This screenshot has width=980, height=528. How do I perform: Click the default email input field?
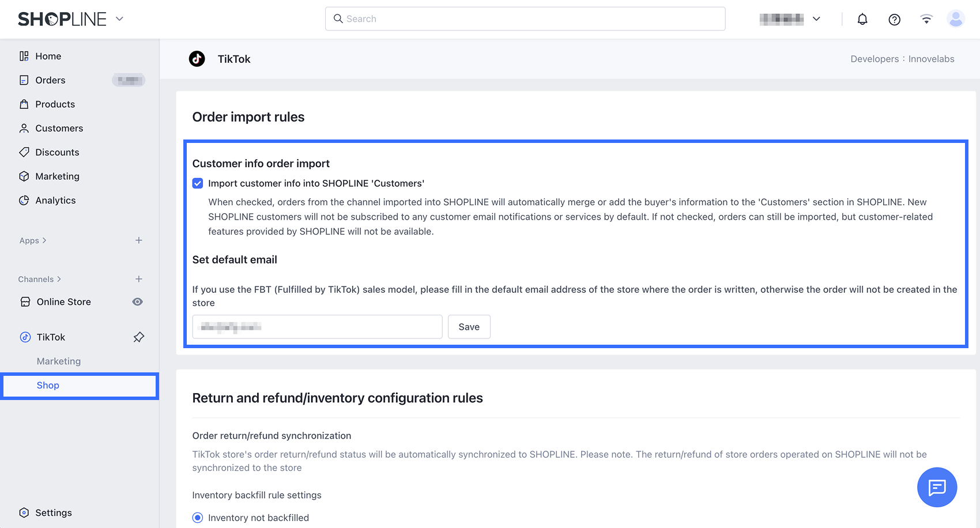(317, 327)
